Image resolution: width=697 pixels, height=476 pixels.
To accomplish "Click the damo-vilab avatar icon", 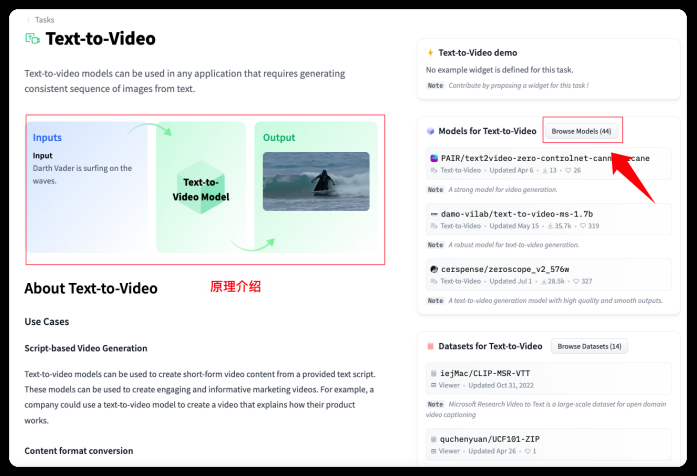I will pyautogui.click(x=434, y=214).
